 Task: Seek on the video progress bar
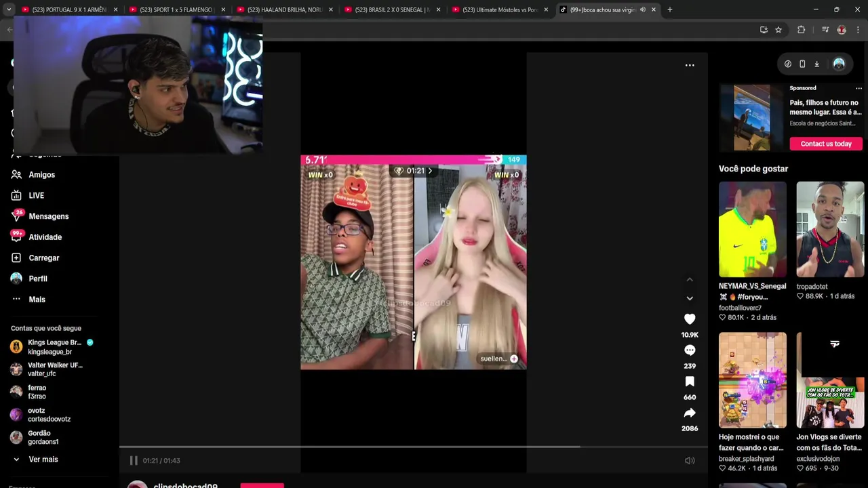414,447
